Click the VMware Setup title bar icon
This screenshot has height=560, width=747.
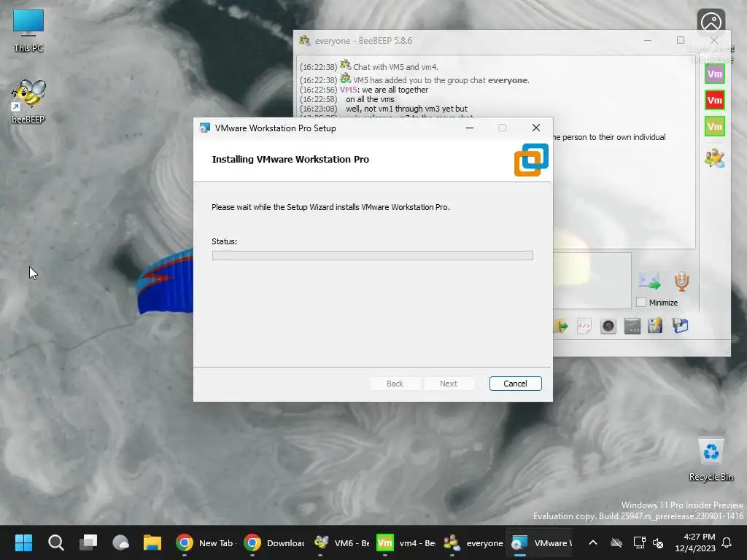coord(205,128)
